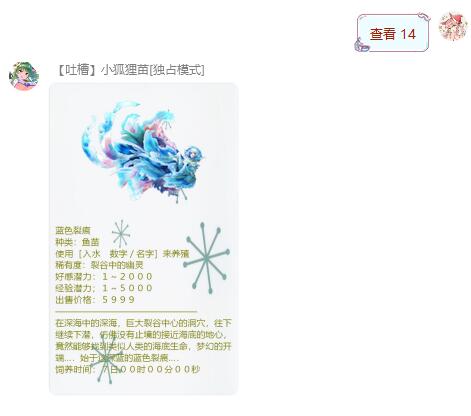
Task: Click the 稀有度 rarity line
Action: click(99, 265)
